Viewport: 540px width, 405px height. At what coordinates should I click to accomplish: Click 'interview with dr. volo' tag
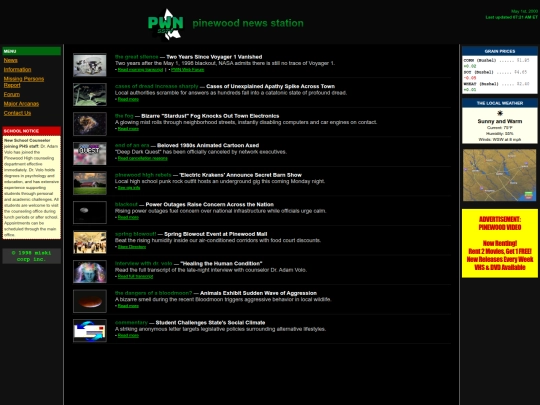click(x=144, y=263)
